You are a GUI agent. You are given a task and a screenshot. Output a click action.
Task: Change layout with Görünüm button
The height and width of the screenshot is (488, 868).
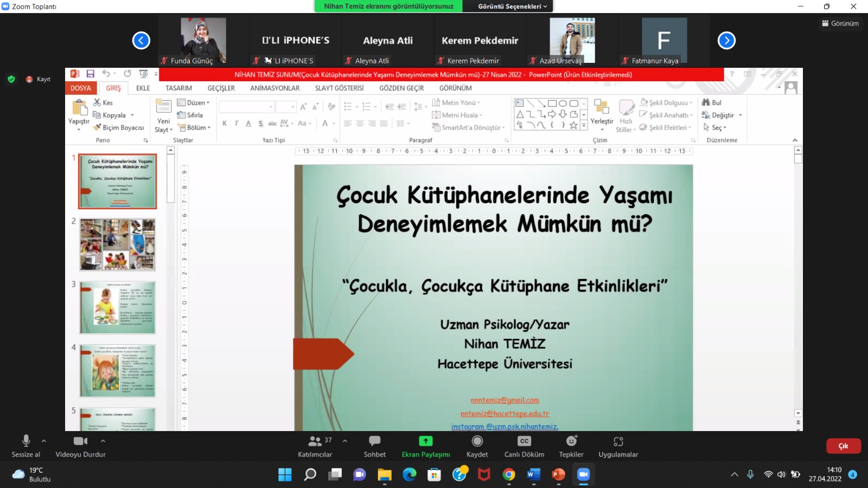click(x=840, y=23)
